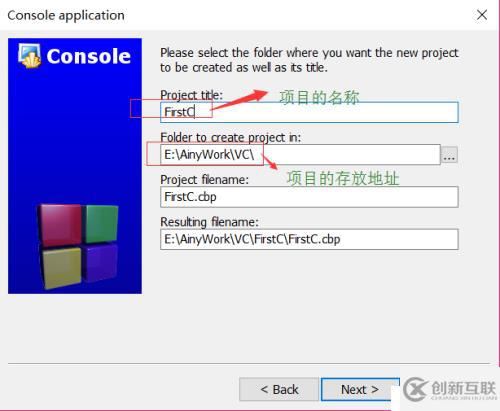Select the Project filename field FirstC.cbp

(309, 197)
